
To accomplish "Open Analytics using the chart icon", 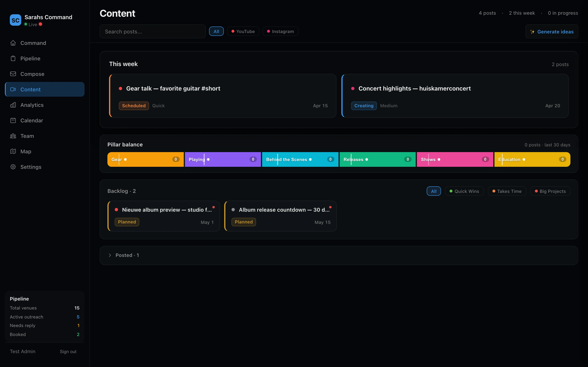I will coord(13,105).
